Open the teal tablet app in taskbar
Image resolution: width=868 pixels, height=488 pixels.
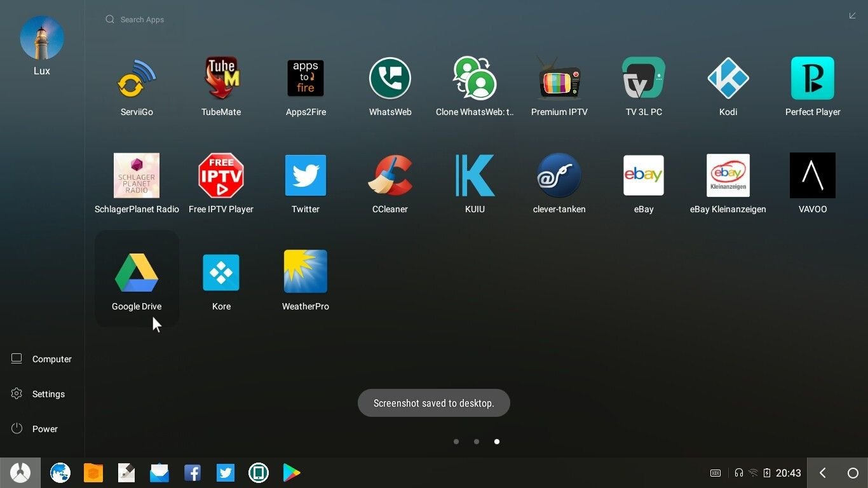pyautogui.click(x=259, y=473)
